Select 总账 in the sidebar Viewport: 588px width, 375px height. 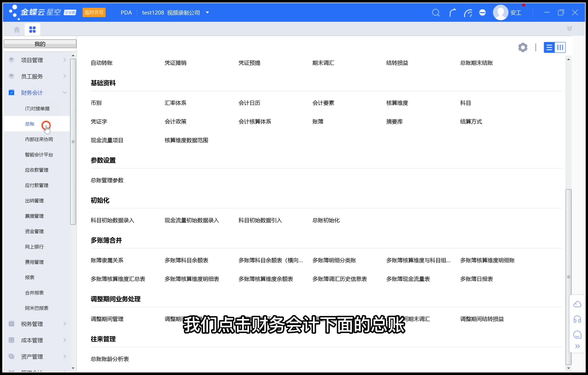point(30,124)
